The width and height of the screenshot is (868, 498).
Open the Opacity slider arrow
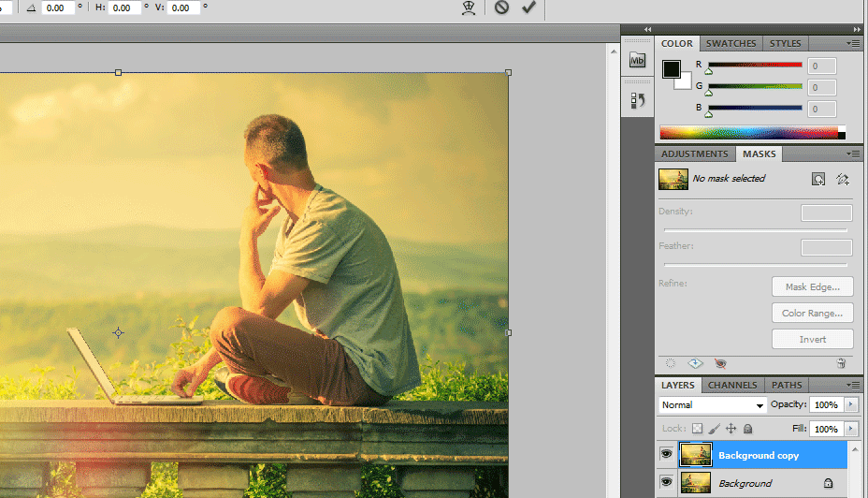pos(851,404)
